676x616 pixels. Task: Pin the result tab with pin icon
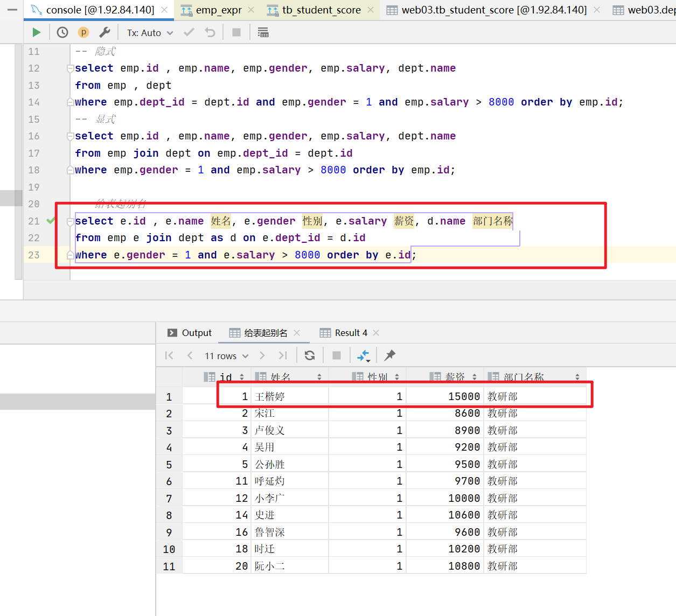pyautogui.click(x=390, y=355)
